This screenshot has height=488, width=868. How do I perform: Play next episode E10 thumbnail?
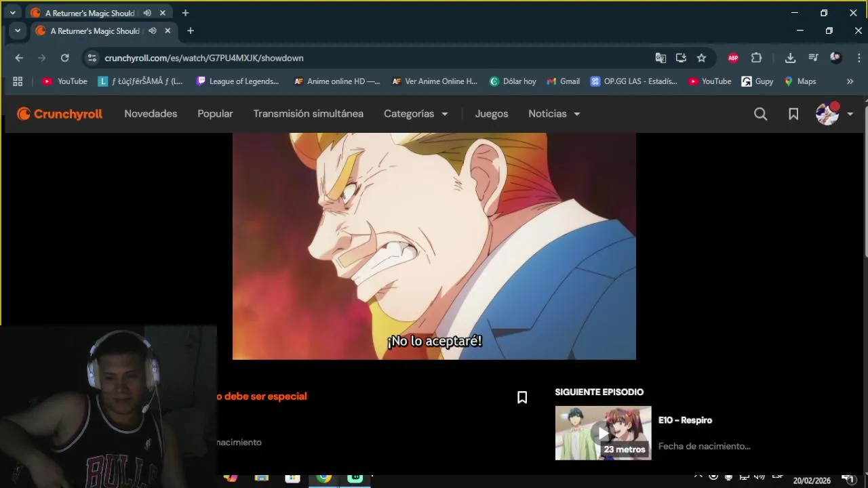603,433
